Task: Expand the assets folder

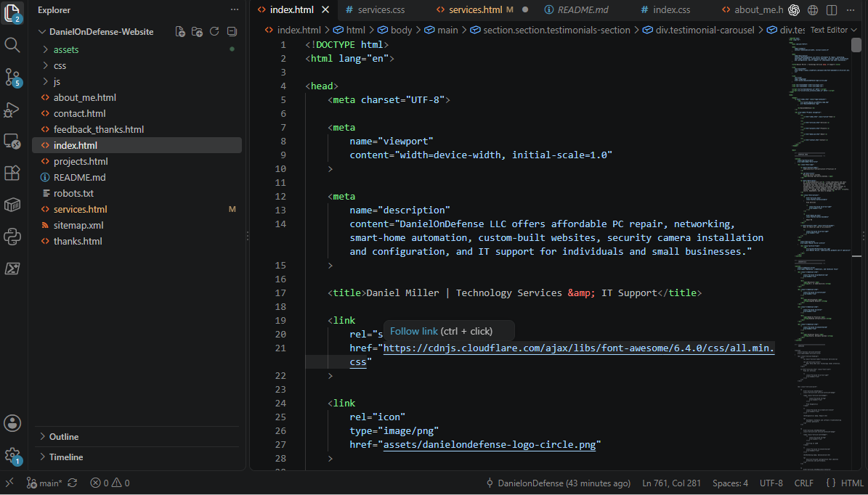Action: (137, 50)
